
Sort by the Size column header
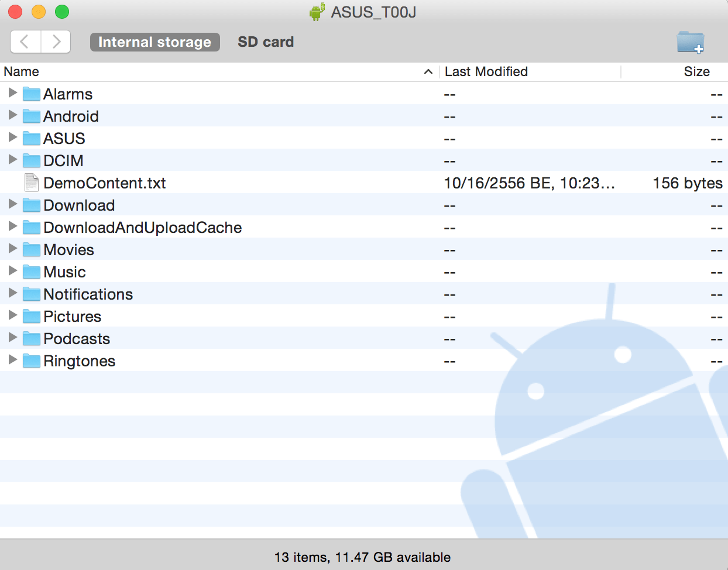click(674, 71)
